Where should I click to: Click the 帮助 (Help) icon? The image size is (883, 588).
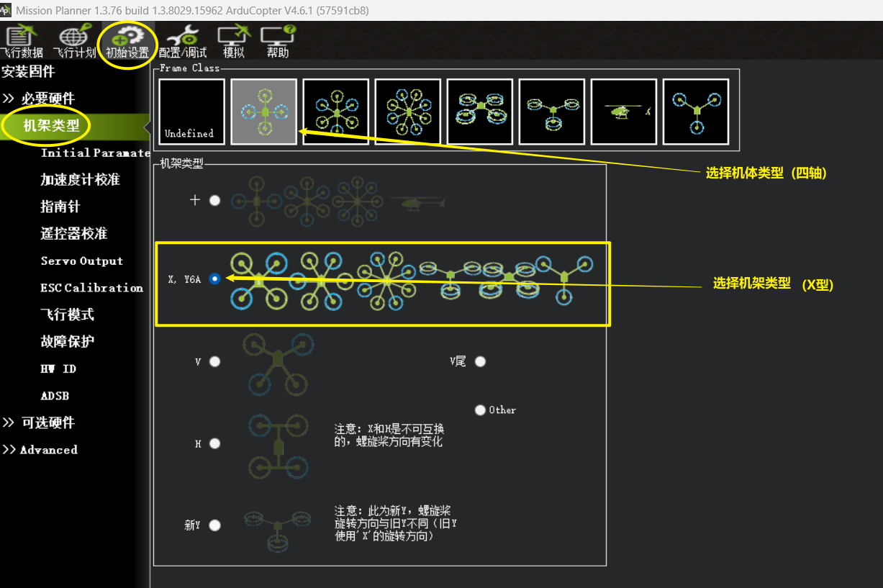278,41
